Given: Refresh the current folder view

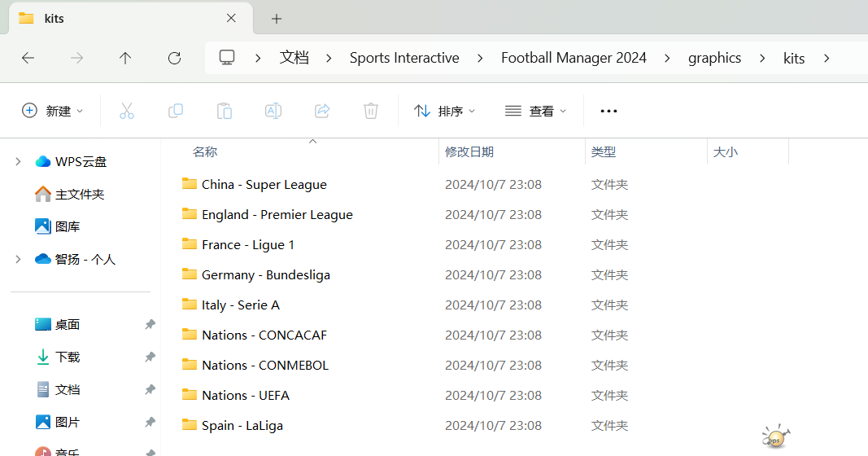Looking at the screenshot, I should 174,58.
